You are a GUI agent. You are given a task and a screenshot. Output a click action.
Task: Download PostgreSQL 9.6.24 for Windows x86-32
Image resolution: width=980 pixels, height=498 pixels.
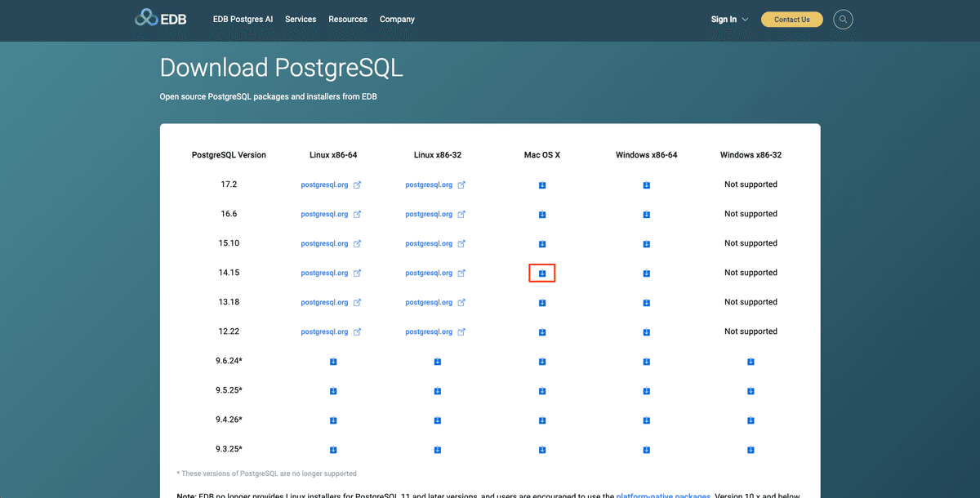click(751, 362)
